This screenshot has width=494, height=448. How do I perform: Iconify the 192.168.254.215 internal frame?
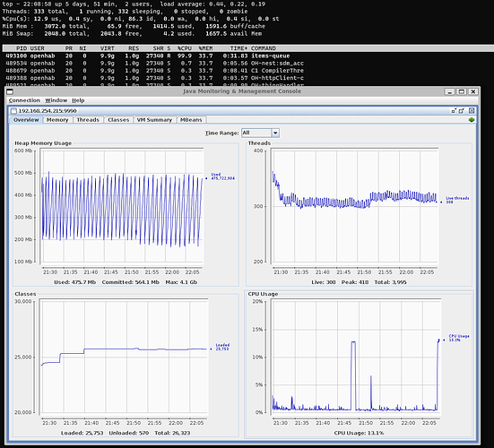pyautogui.click(x=454, y=110)
